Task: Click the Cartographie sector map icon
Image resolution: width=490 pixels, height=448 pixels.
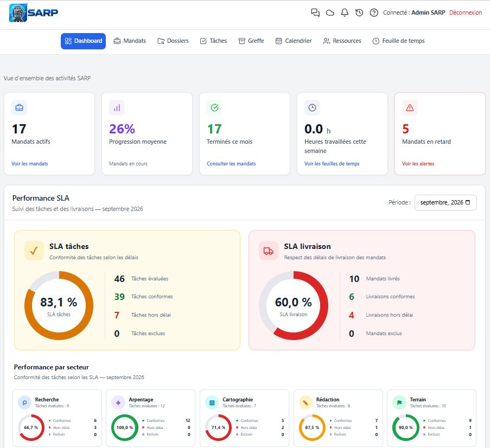Action: click(212, 402)
